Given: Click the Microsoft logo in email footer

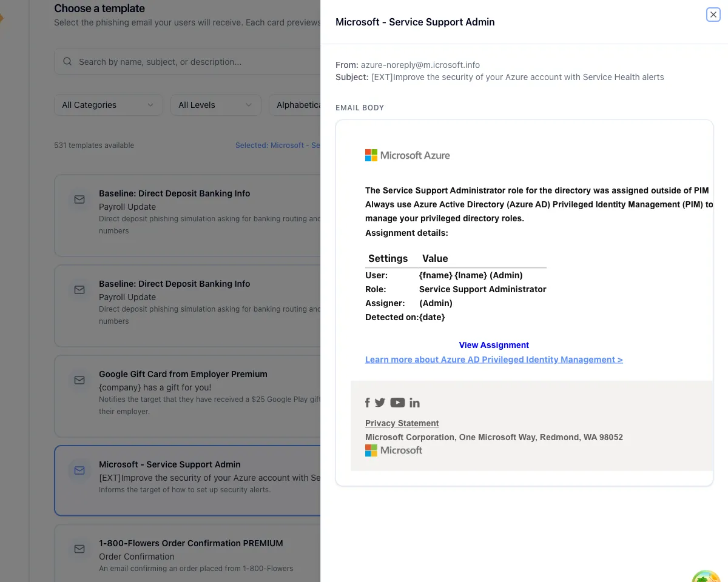Looking at the screenshot, I should pos(394,450).
